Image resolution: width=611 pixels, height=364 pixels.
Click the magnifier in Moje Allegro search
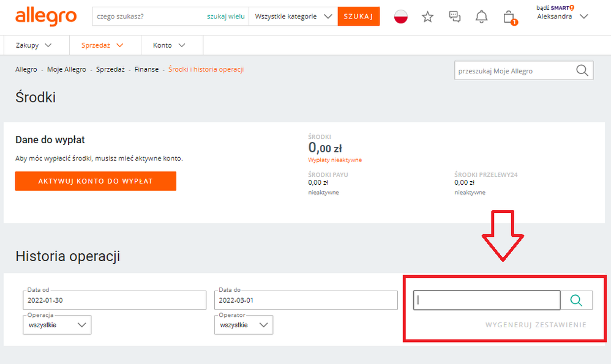point(582,70)
